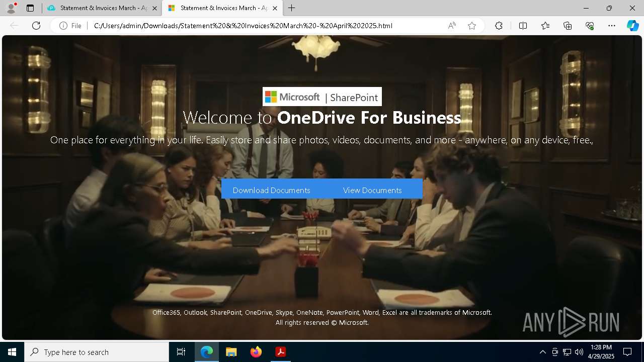Open the browser profile icon

(x=11, y=8)
